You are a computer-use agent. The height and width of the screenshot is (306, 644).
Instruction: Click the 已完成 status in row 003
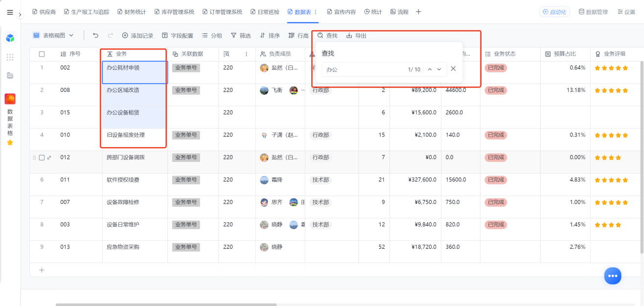pos(496,225)
